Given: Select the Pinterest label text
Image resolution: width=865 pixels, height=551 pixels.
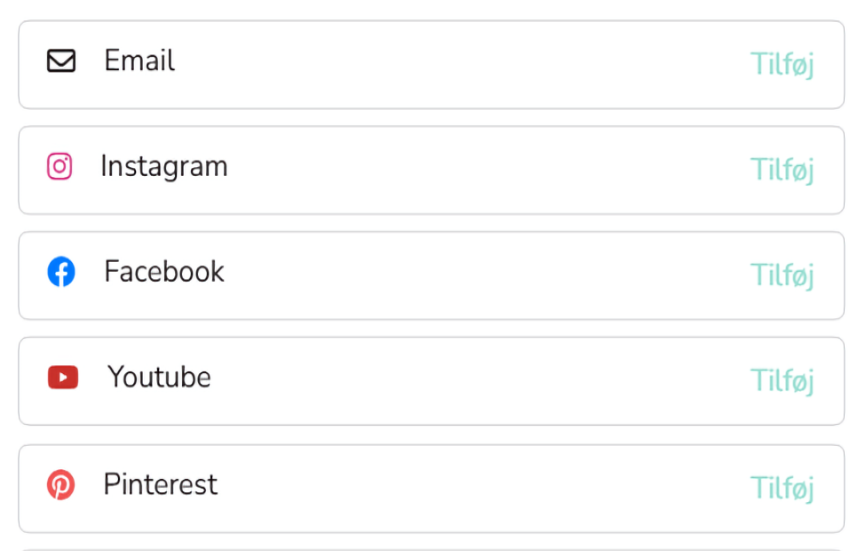Looking at the screenshot, I should pos(160,485).
